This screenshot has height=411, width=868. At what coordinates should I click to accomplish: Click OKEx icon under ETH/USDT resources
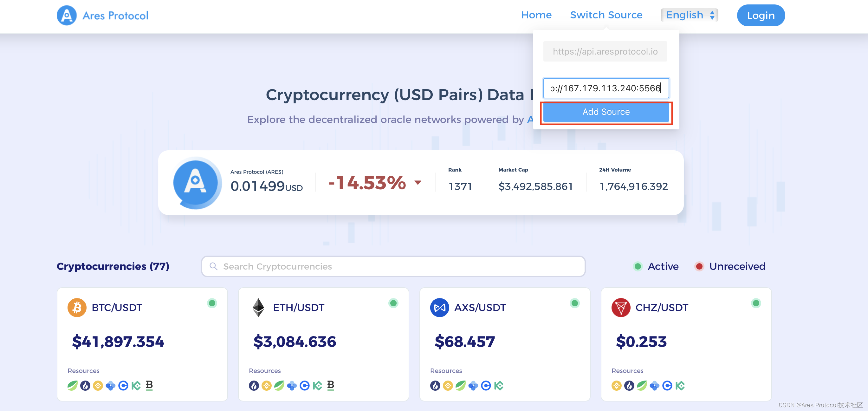click(292, 385)
